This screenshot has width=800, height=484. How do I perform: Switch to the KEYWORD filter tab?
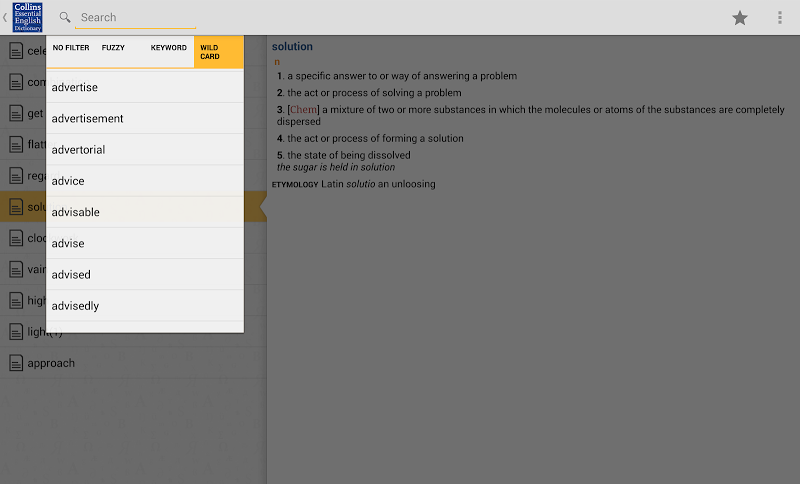coord(169,52)
